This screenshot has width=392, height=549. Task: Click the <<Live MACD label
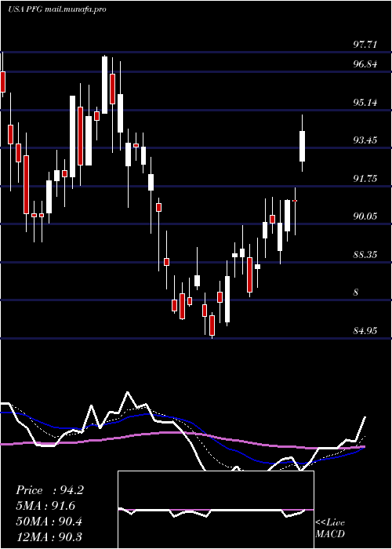tap(330, 529)
